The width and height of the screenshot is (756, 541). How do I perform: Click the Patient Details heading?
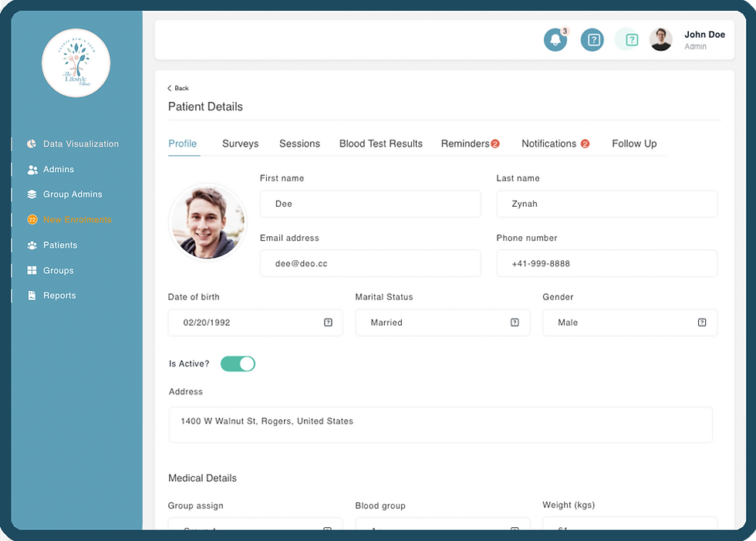[x=205, y=107]
